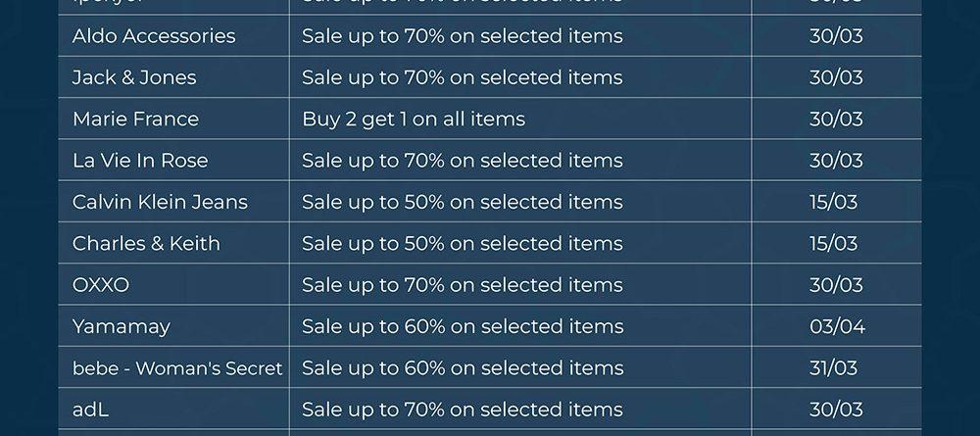Click Aldo Accessories' 70% sale offer text
This screenshot has width=980, height=436.
coord(463,36)
